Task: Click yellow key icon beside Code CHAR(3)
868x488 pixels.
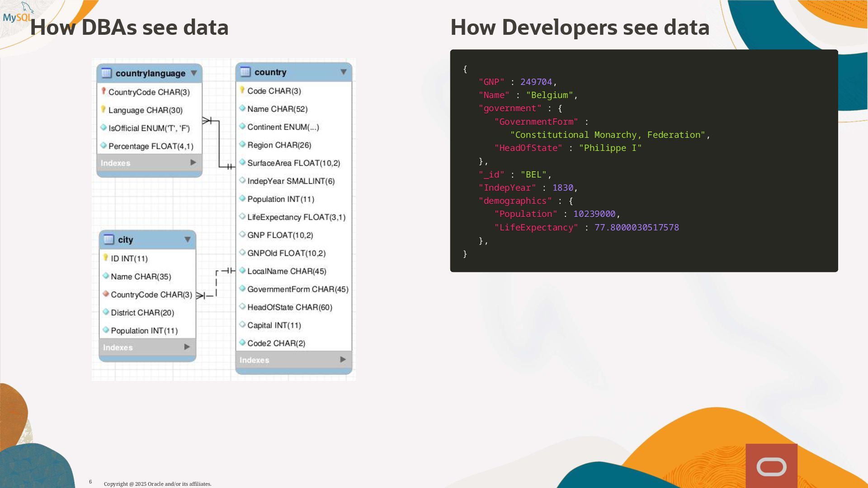Action: coord(242,90)
